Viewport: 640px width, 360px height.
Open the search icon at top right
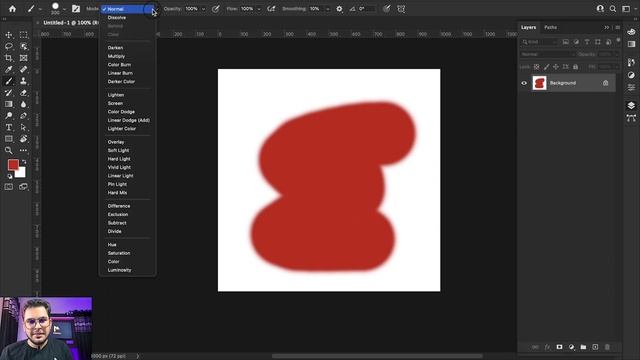point(613,9)
